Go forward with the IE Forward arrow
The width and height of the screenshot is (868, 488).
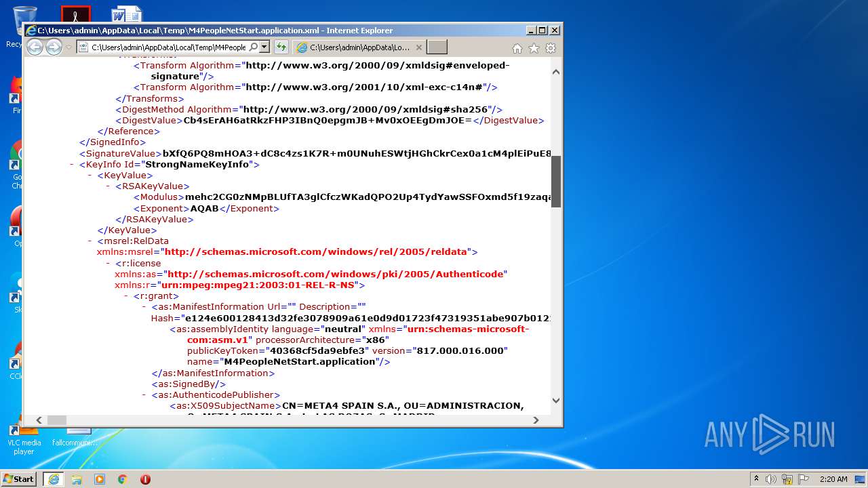54,47
